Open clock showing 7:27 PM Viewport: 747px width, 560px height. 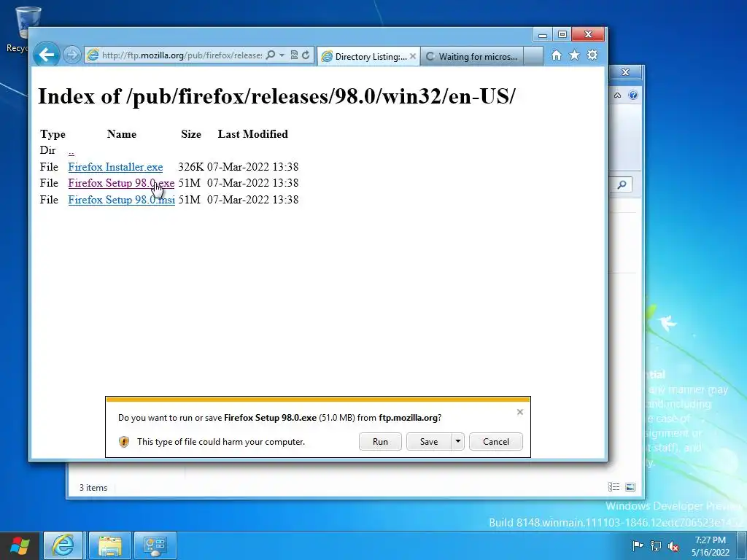click(711, 545)
